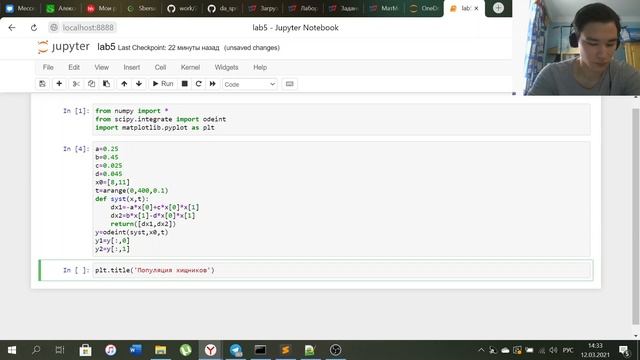Click inside the imports code cell
640x360 pixels.
pyautogui.click(x=341, y=119)
